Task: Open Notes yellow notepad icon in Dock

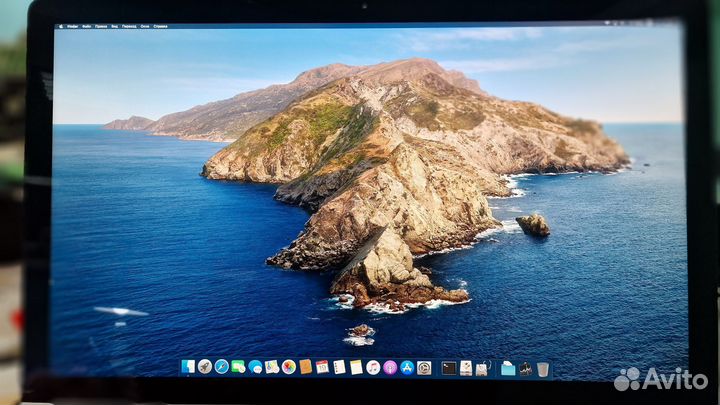Action: point(356,366)
